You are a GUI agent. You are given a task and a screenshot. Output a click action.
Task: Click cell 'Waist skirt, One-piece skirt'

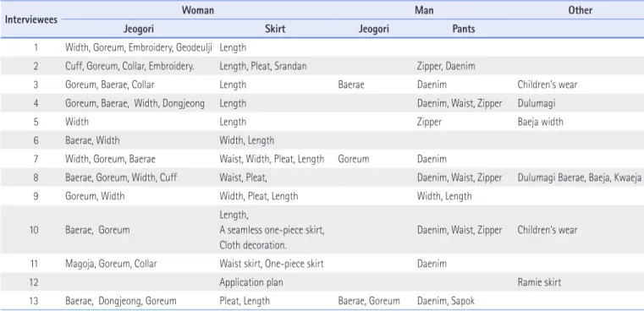[x=272, y=264]
